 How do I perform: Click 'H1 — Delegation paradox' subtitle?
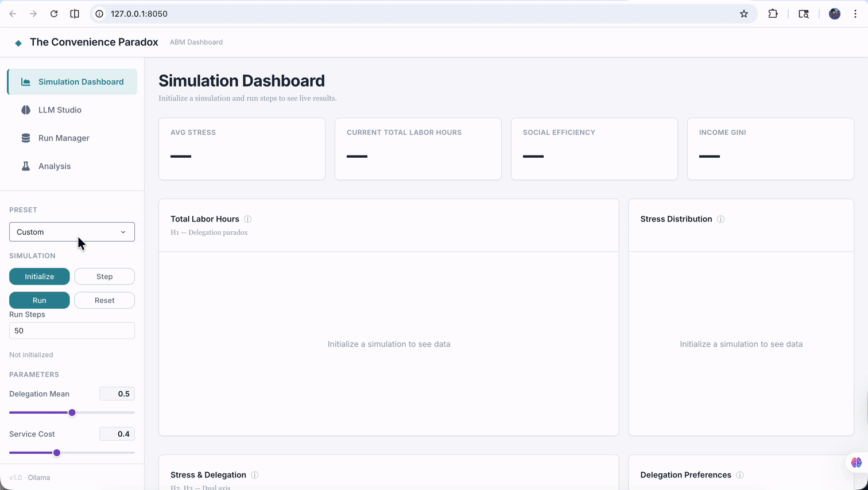pyautogui.click(x=209, y=232)
